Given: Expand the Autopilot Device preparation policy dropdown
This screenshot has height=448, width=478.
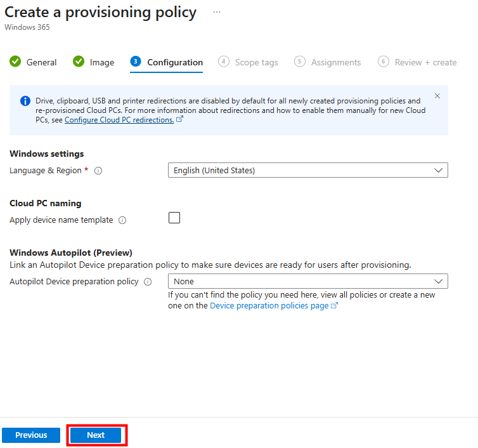Looking at the screenshot, I should [x=307, y=281].
